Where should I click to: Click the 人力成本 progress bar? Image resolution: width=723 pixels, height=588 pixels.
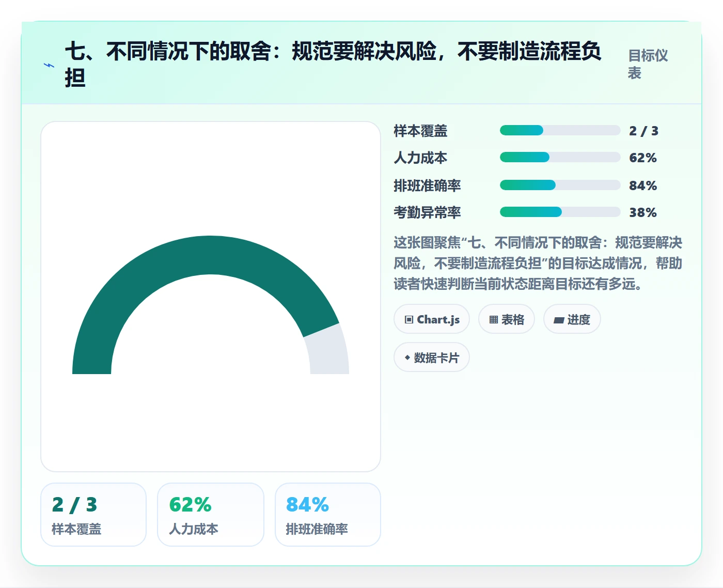pyautogui.click(x=560, y=157)
